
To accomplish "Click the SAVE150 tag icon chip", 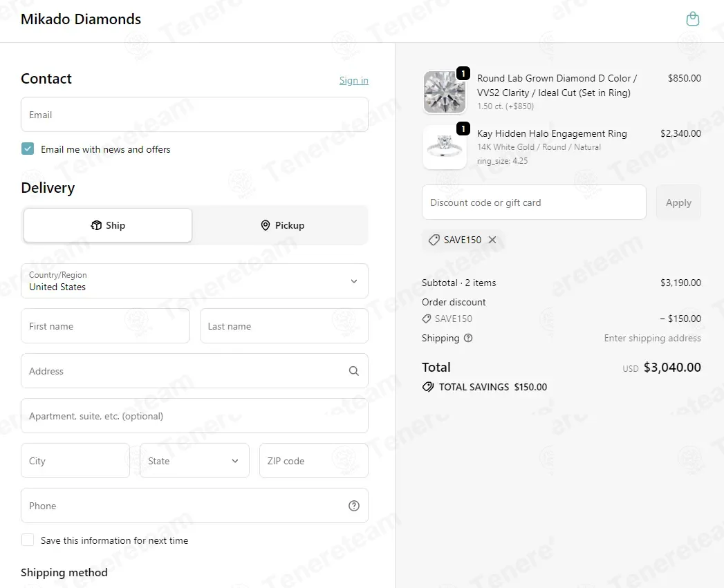I will [x=434, y=240].
